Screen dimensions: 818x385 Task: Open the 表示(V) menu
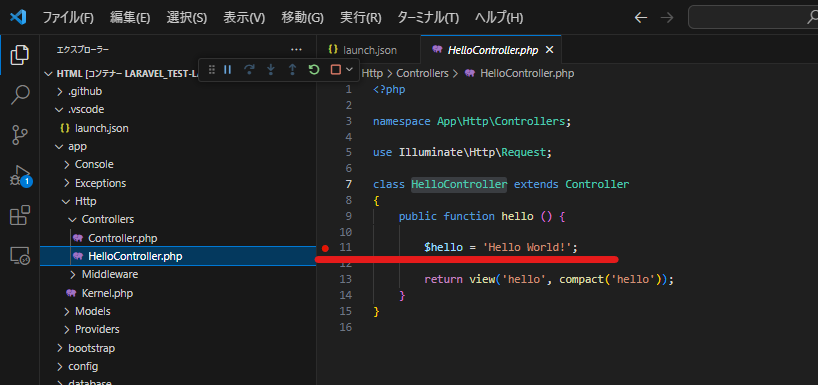click(x=244, y=18)
